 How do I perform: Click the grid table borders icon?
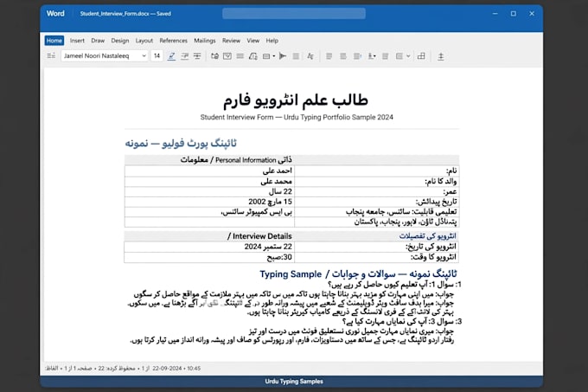[421, 56]
